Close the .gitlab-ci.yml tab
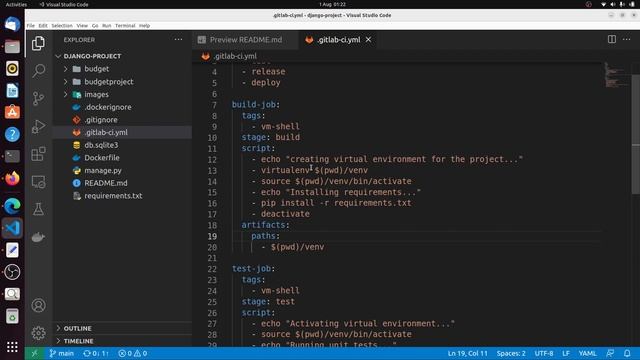 [x=368, y=40]
